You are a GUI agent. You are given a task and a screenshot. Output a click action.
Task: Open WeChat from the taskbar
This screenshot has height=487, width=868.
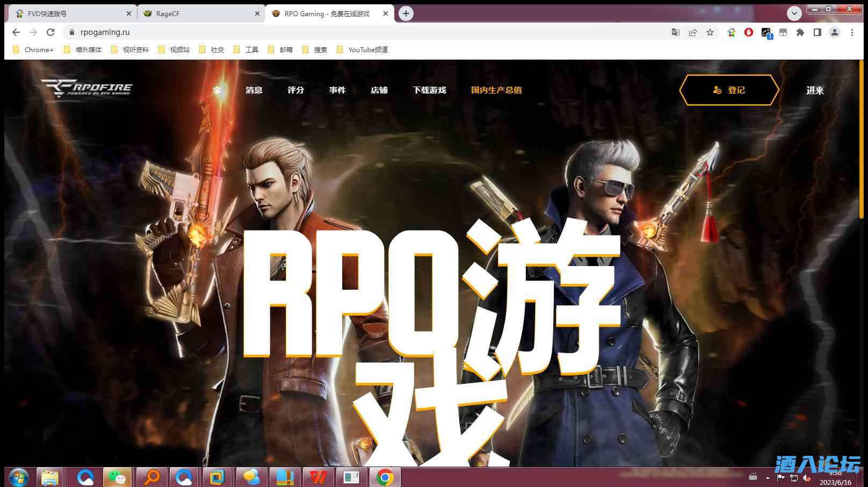[x=117, y=477]
